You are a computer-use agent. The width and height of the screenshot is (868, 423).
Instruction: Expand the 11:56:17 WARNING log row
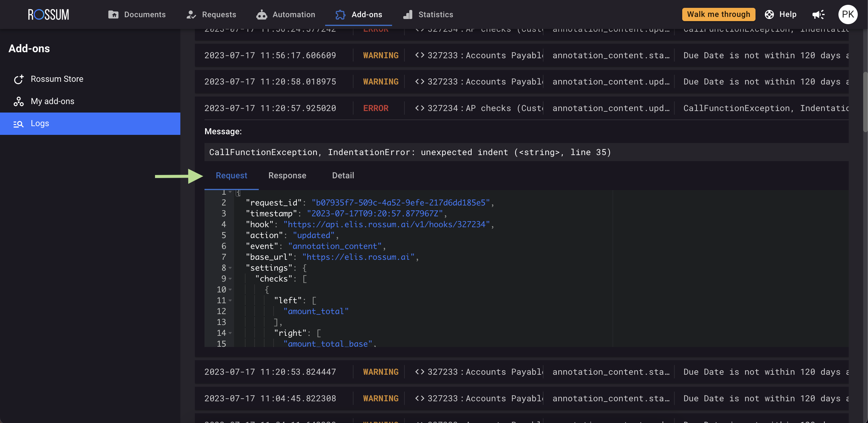(270, 55)
